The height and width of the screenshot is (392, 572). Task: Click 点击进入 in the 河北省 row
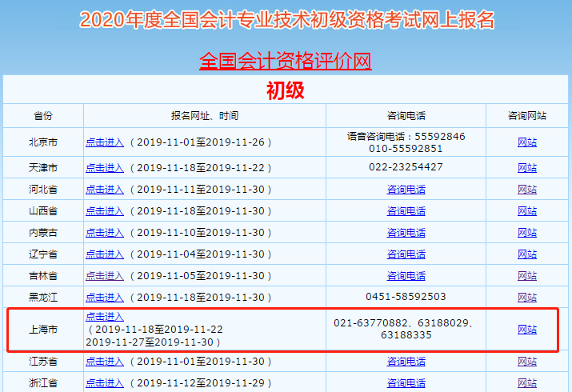point(105,190)
